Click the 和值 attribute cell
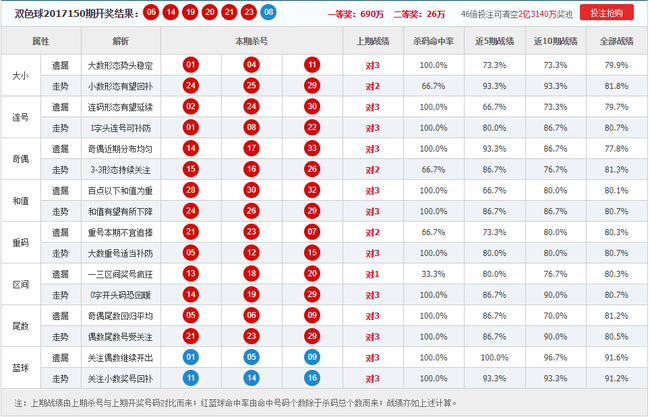The height and width of the screenshot is (417, 650). click(21, 201)
